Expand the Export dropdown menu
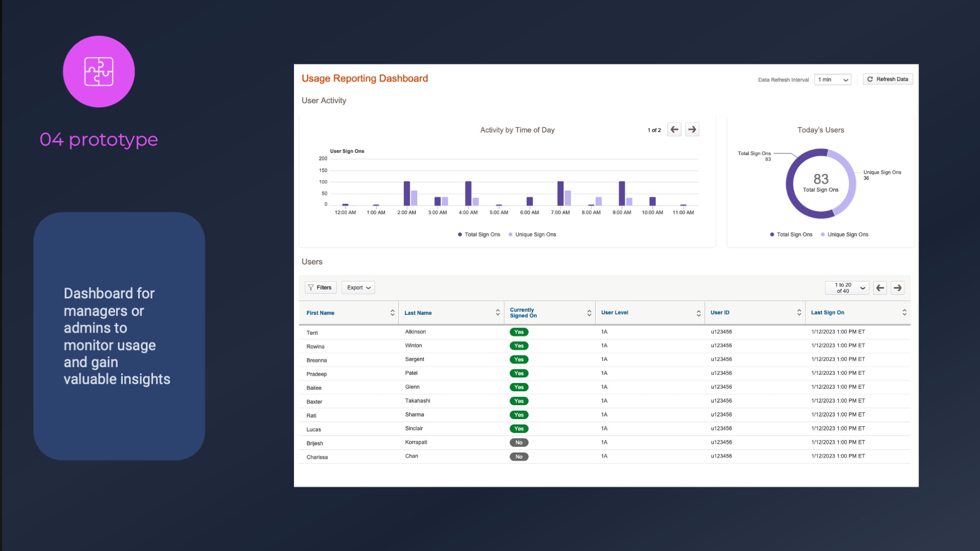 coord(358,288)
